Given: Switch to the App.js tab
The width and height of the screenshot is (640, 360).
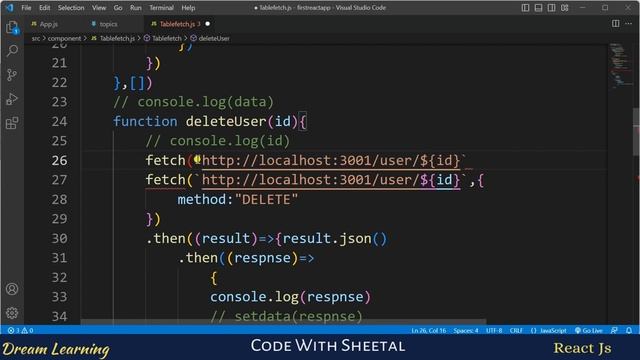Looking at the screenshot, I should [x=49, y=24].
